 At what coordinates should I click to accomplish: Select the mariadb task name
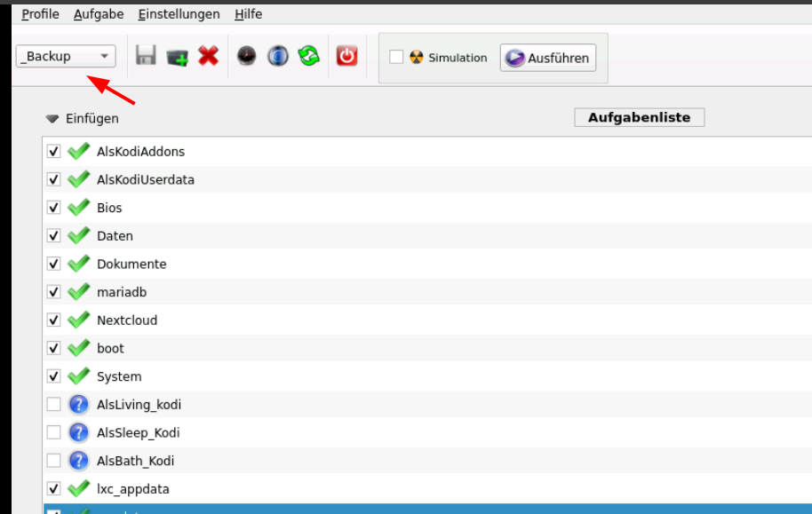(x=122, y=292)
